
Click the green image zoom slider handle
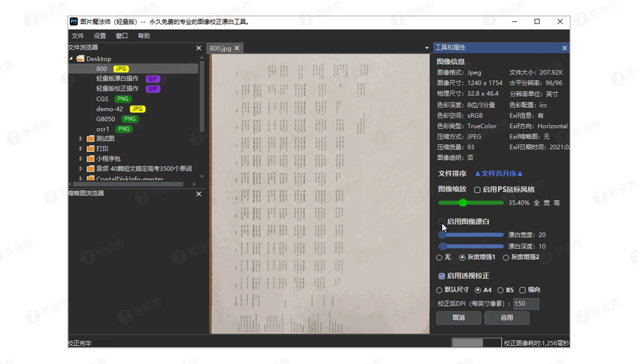[x=463, y=203]
